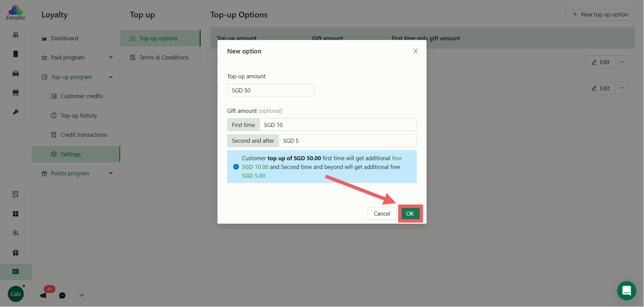The image size is (644, 307).
Task: Edit the second top-up option row
Action: [600, 88]
